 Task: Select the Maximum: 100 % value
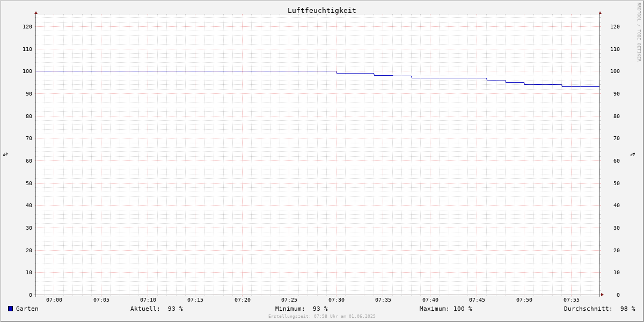446,309
